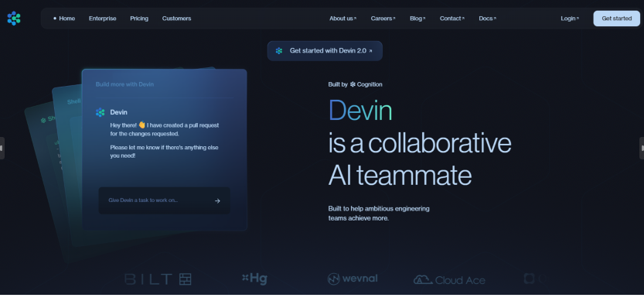Focus the Give Devin a task input field

click(164, 200)
